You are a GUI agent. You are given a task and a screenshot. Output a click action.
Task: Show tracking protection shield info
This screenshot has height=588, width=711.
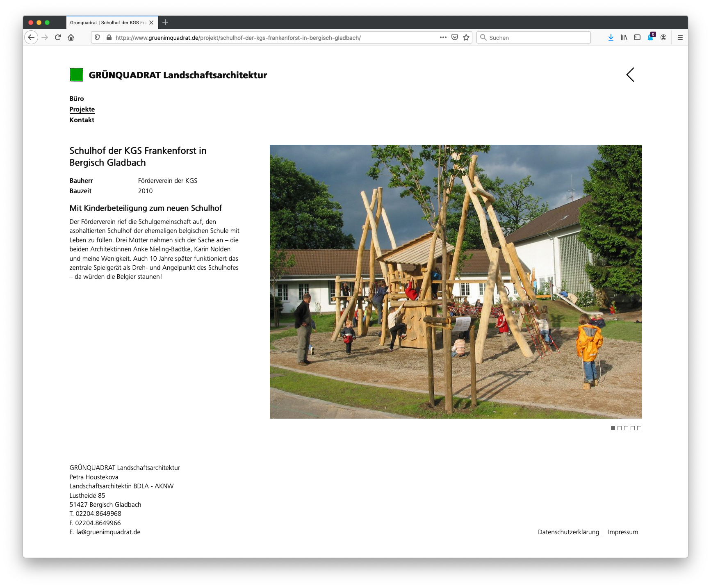[97, 37]
